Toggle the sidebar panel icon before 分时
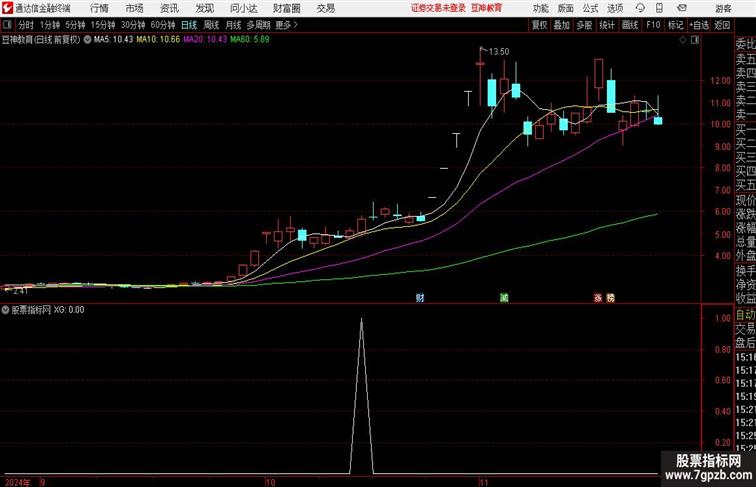756x487 pixels. tap(7, 25)
